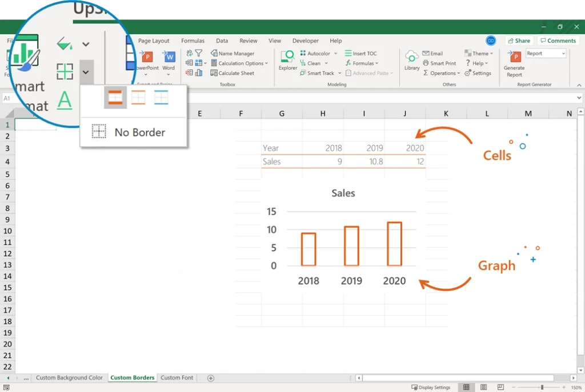
Task: Open the UpSlide Library
Action: pos(411,59)
